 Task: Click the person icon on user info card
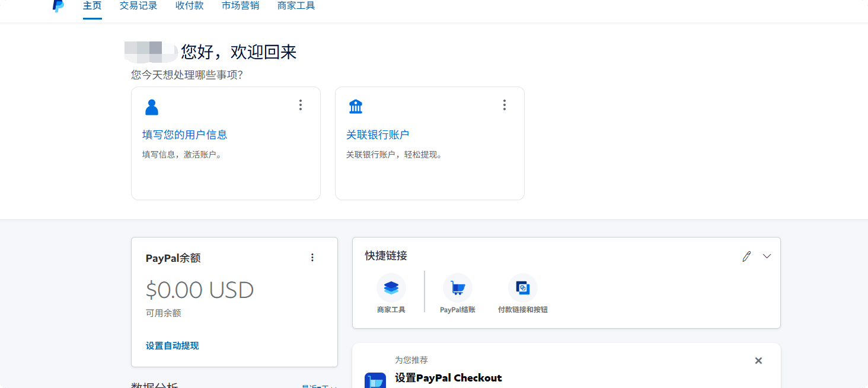[x=152, y=107]
